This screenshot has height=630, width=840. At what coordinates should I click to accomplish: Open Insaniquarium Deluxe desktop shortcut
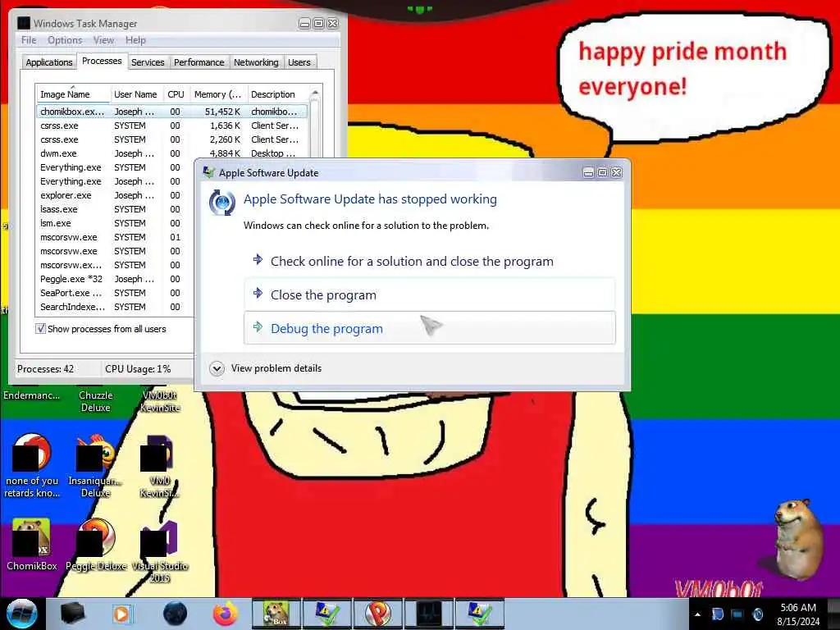tap(95, 466)
